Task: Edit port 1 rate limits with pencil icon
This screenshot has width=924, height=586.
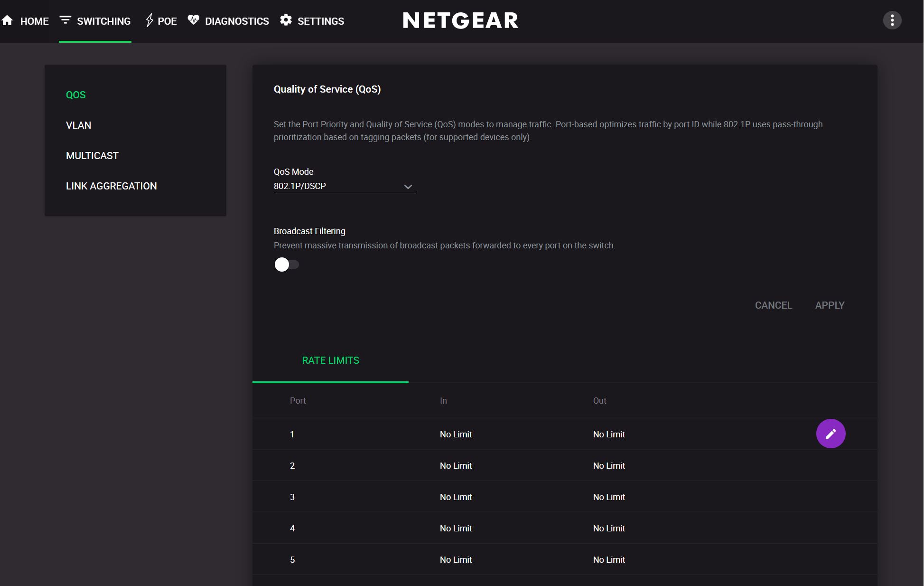Action: pyautogui.click(x=831, y=434)
